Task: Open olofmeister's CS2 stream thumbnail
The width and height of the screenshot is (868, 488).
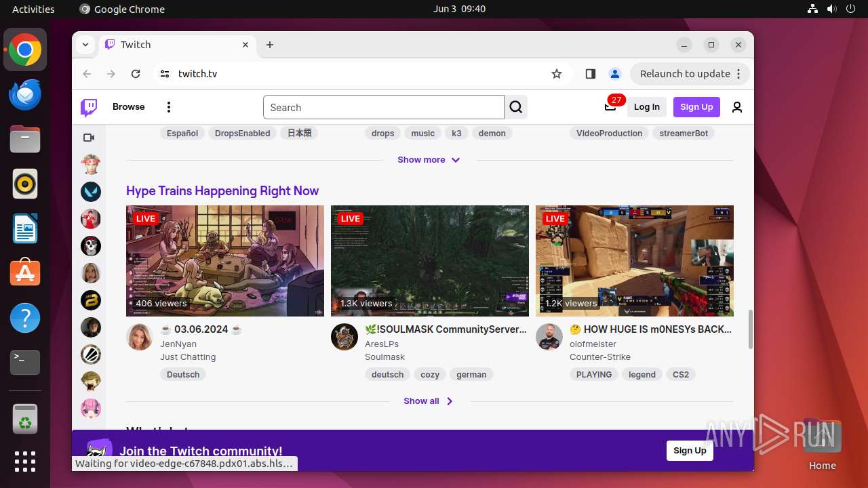Action: 635,261
